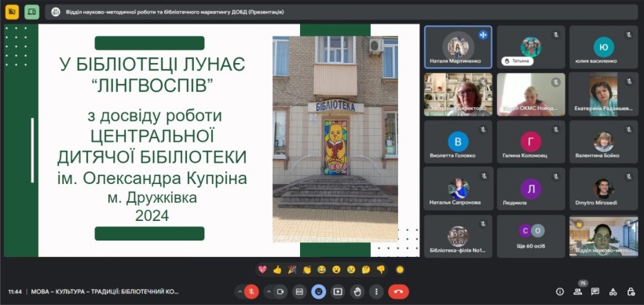Leave call with red hang-up button
Screen dimensions: 644x305
click(398, 292)
